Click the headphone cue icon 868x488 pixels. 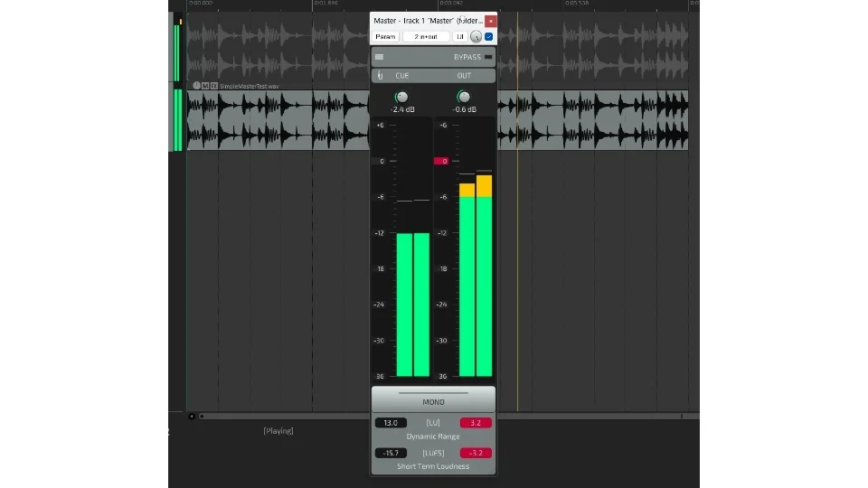381,76
